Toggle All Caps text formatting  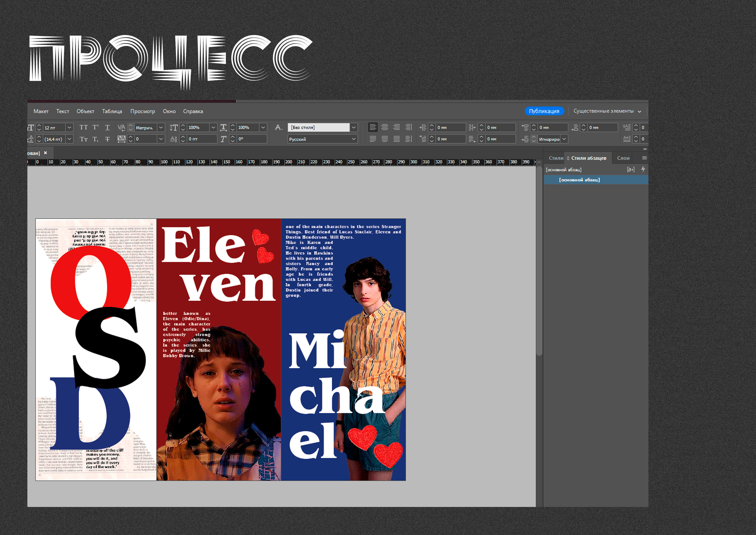click(x=84, y=127)
